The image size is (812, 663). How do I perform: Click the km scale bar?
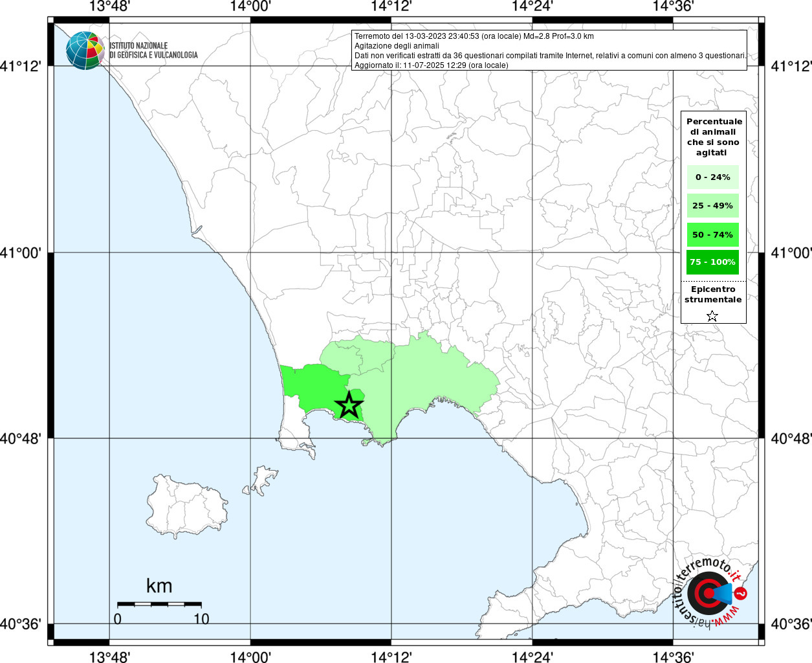point(159,604)
